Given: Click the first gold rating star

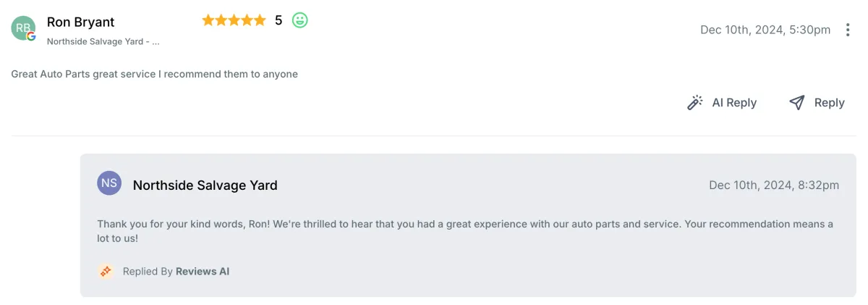Looking at the screenshot, I should (208, 20).
